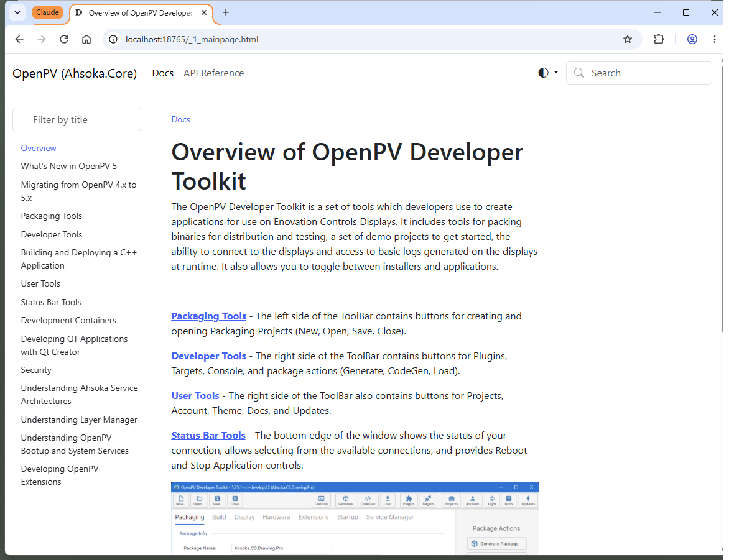Screen dimensions: 734x560
Task: Open User Tools in the sidebar
Action: pyautogui.click(x=40, y=284)
